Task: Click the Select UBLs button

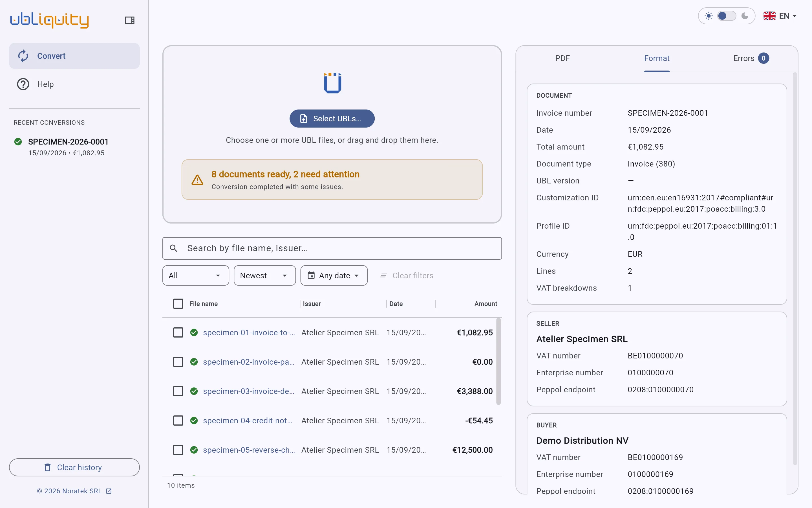Action: click(332, 119)
